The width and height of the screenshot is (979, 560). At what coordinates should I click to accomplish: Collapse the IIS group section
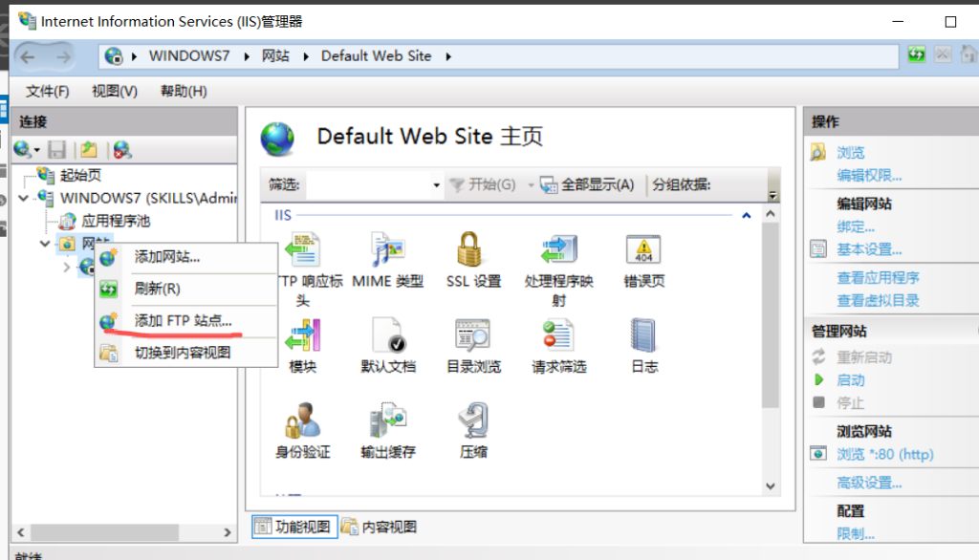click(x=747, y=216)
